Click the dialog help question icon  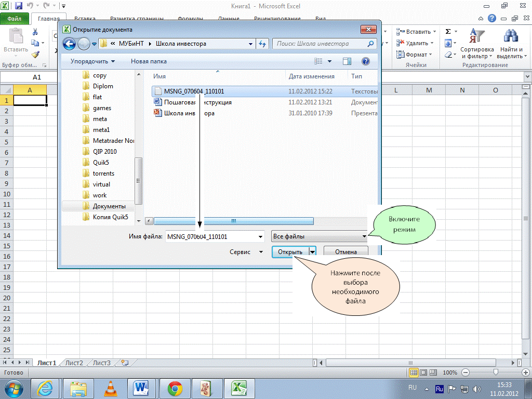[365, 61]
